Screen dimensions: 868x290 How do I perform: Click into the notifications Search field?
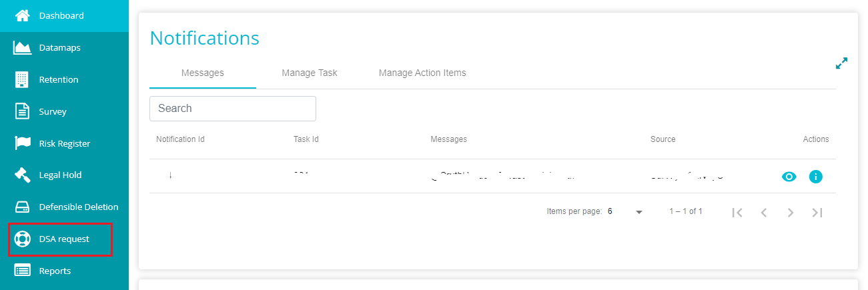pyautogui.click(x=233, y=109)
